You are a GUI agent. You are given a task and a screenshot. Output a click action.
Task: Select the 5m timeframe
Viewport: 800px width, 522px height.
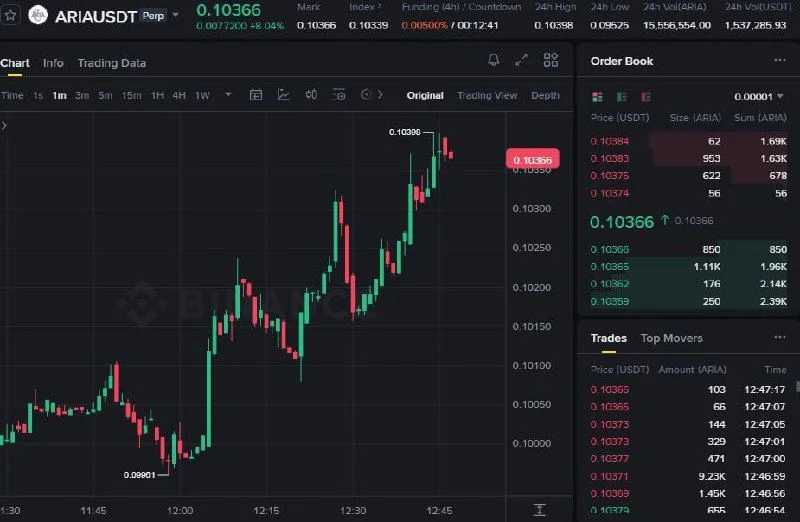tap(105, 95)
